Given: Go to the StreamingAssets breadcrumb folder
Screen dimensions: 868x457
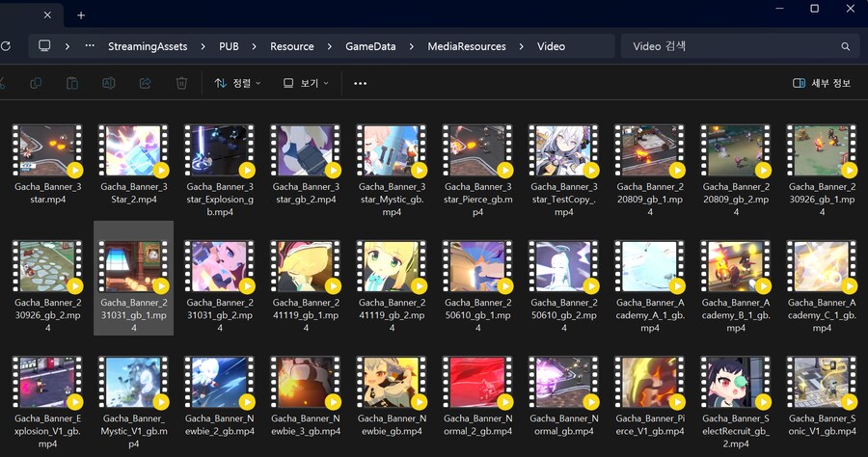Looking at the screenshot, I should [148, 46].
